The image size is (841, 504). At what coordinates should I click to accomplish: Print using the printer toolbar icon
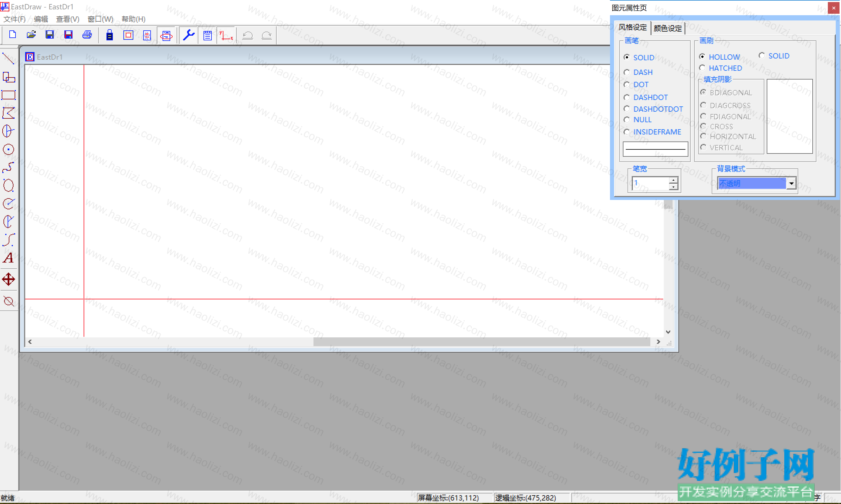[x=87, y=35]
